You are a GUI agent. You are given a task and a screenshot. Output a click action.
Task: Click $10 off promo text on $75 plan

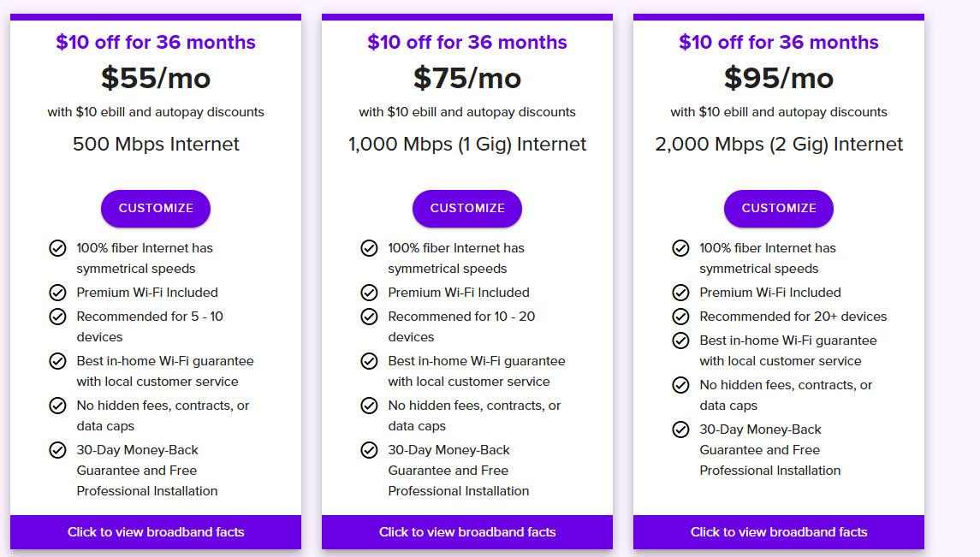[x=466, y=42]
